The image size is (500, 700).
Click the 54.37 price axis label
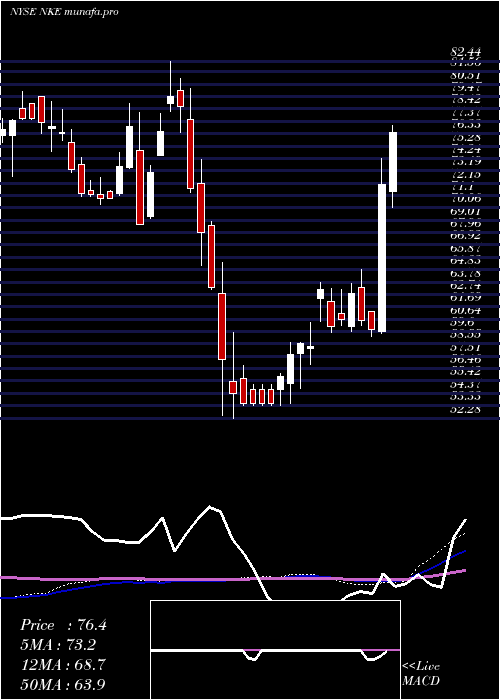pos(465,383)
